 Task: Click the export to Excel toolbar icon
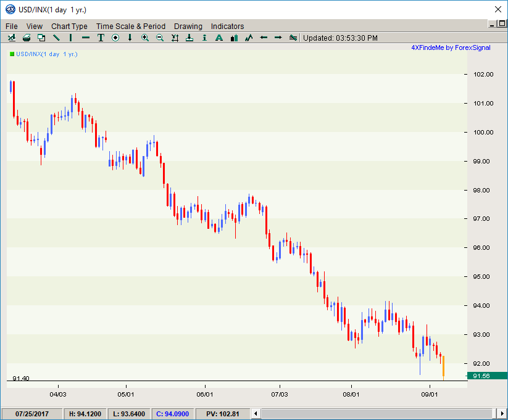pyautogui.click(x=12, y=38)
